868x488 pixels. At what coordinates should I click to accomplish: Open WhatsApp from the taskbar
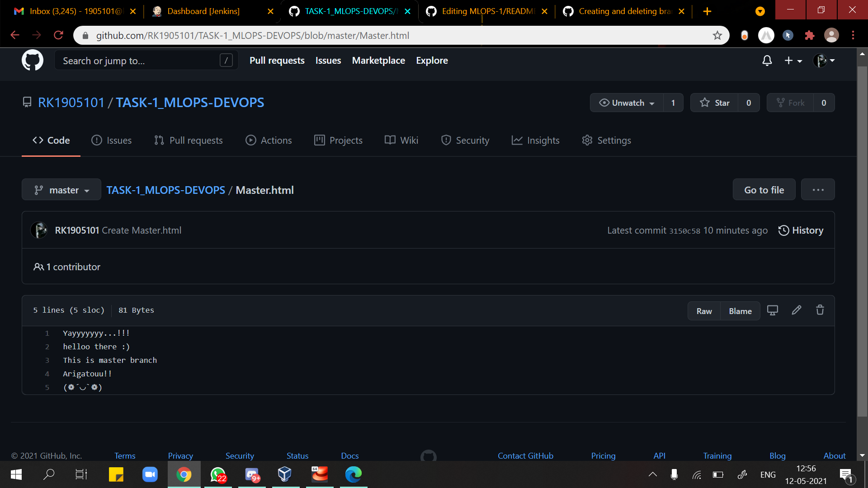218,474
